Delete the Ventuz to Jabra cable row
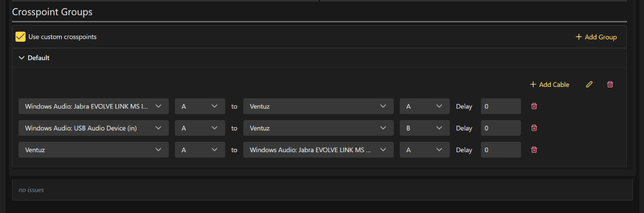This screenshot has height=213, width=644. (534, 150)
